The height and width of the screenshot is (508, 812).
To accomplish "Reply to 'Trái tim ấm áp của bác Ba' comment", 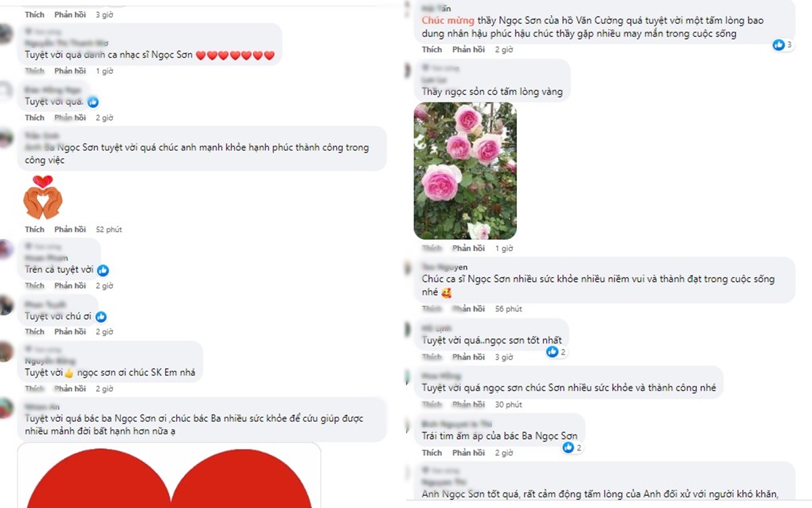I will pos(468,452).
